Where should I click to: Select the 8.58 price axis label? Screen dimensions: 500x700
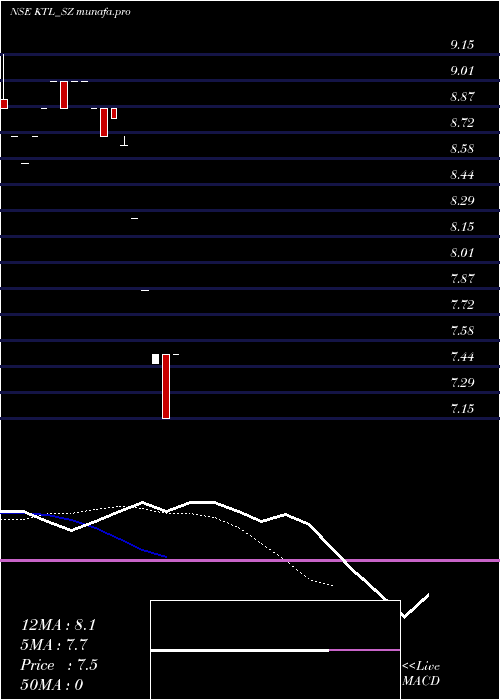(462, 149)
